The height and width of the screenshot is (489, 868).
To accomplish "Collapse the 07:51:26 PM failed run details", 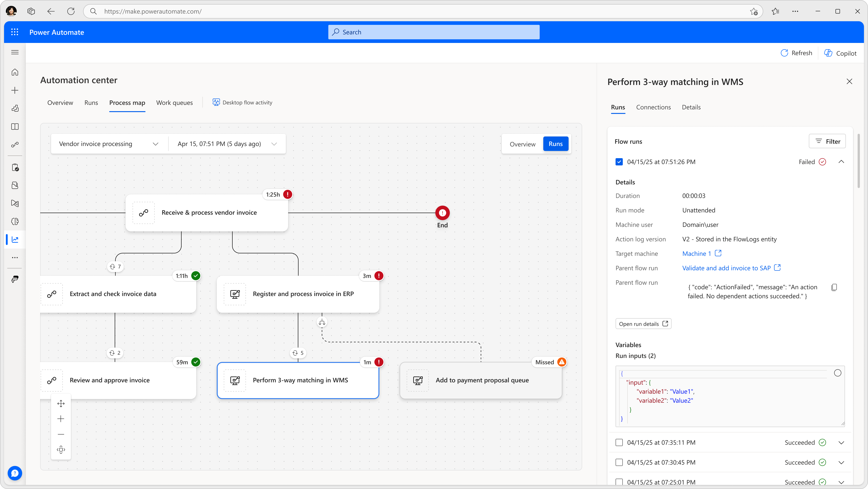I will tap(841, 162).
